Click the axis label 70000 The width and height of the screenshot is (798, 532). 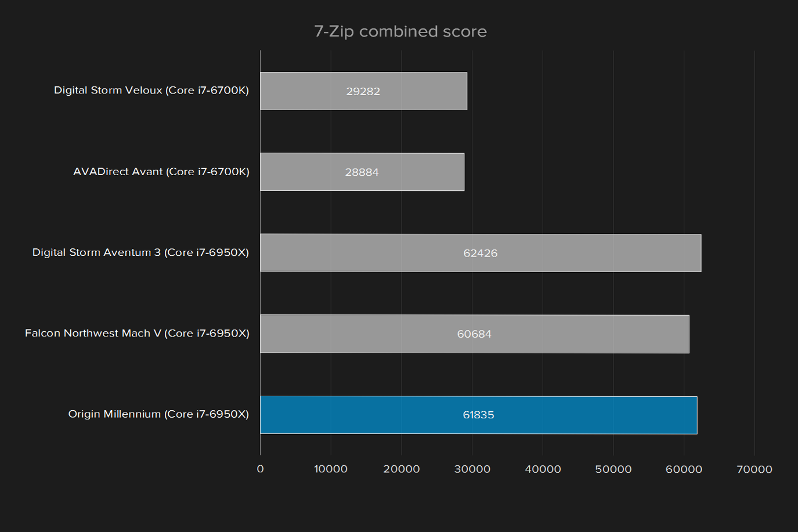point(754,469)
